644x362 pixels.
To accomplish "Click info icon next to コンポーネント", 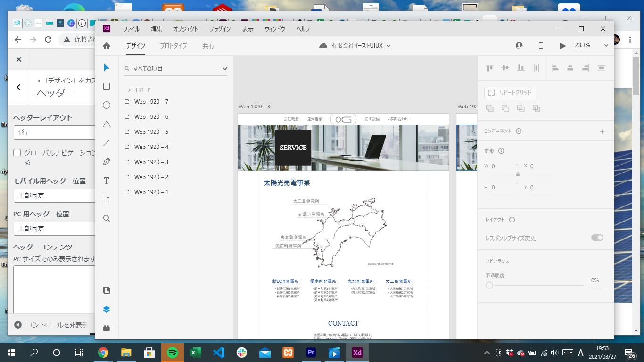I will pyautogui.click(x=519, y=131).
